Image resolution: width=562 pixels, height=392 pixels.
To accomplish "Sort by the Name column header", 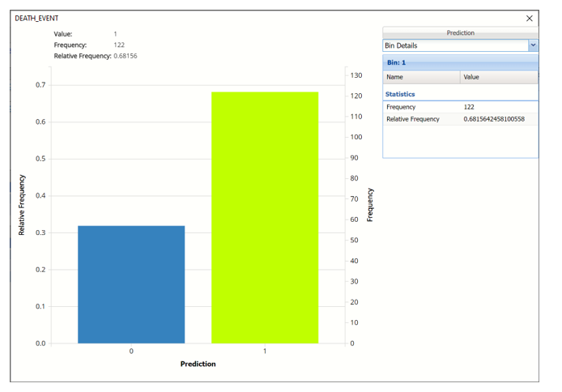I will coord(421,77).
